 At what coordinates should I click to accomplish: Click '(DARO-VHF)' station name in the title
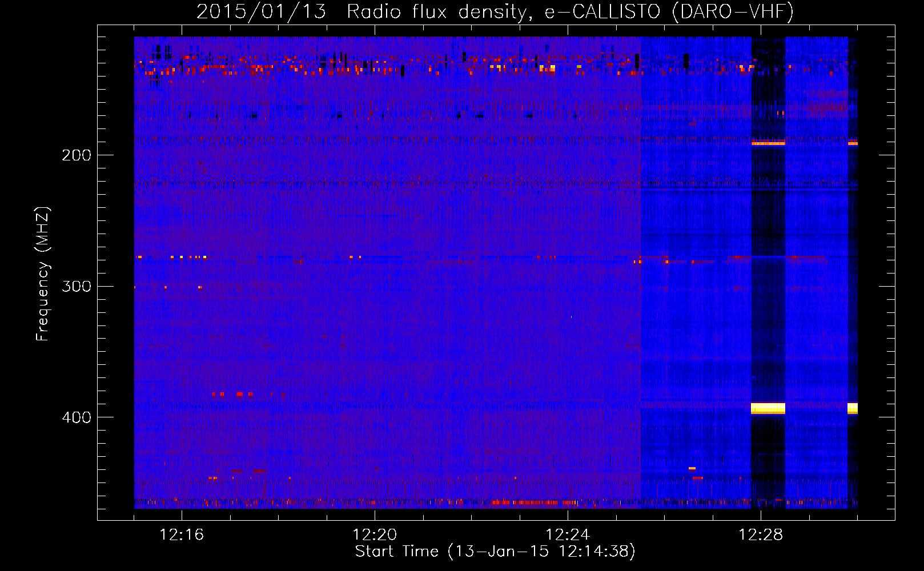(x=733, y=11)
